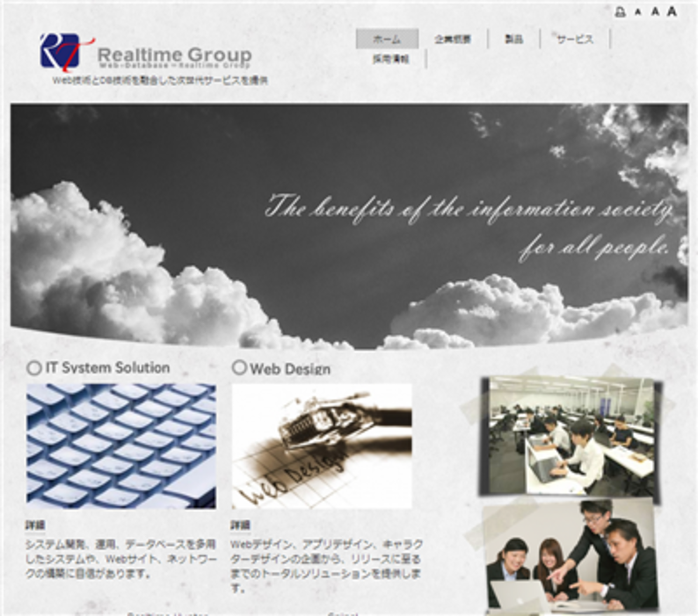Viewport: 698px width, 616px height.
Task: Click the Web Design description paragraph
Action: point(326,566)
